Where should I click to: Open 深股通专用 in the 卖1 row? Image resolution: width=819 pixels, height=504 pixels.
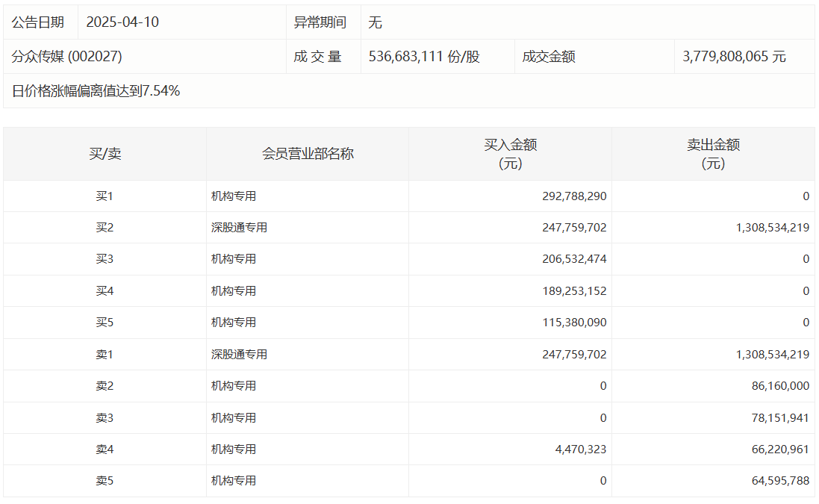tap(239, 355)
